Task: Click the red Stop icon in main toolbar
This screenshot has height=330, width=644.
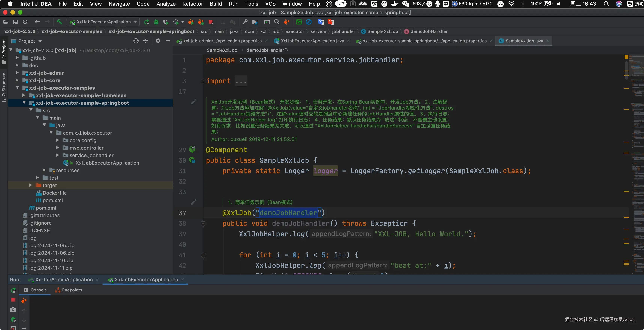Action: [x=211, y=22]
